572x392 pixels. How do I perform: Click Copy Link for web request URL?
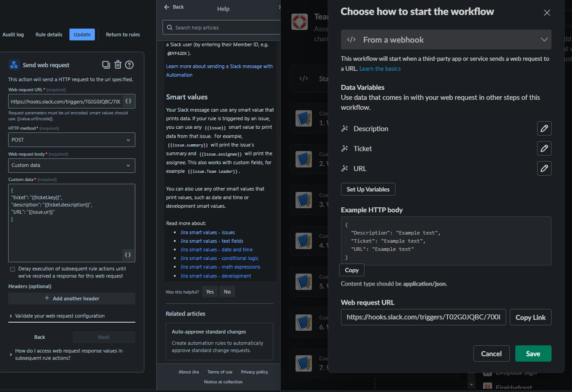(530, 317)
